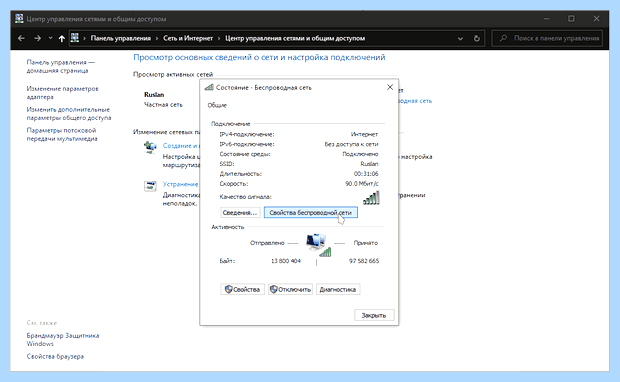Open 'Изменение параметров адаптера' link
Viewport: 620px width, 382px height.
click(62, 93)
